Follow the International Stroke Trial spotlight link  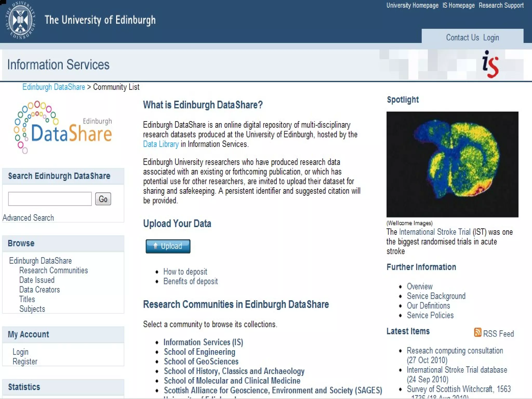435,232
